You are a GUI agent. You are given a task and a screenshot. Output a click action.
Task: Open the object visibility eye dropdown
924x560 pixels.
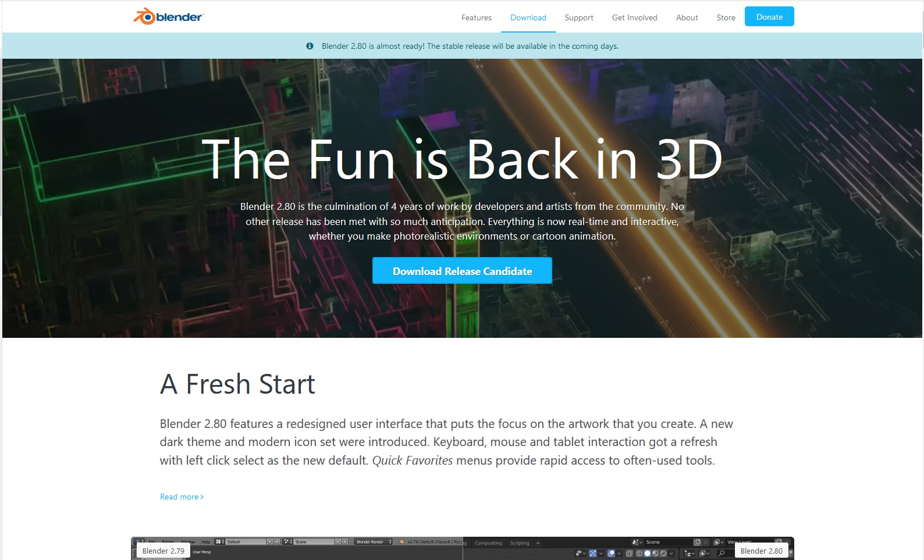(x=580, y=553)
